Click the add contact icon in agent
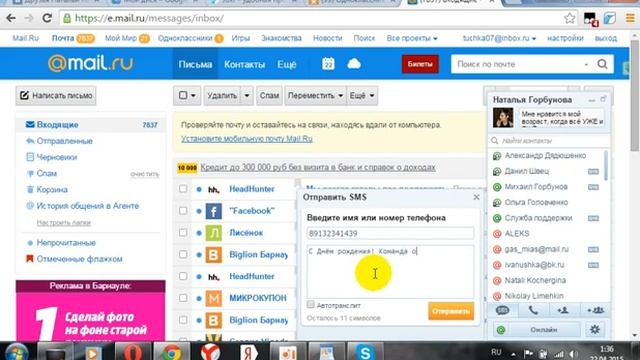Viewport: 640px width, 360px height. pos(563,310)
